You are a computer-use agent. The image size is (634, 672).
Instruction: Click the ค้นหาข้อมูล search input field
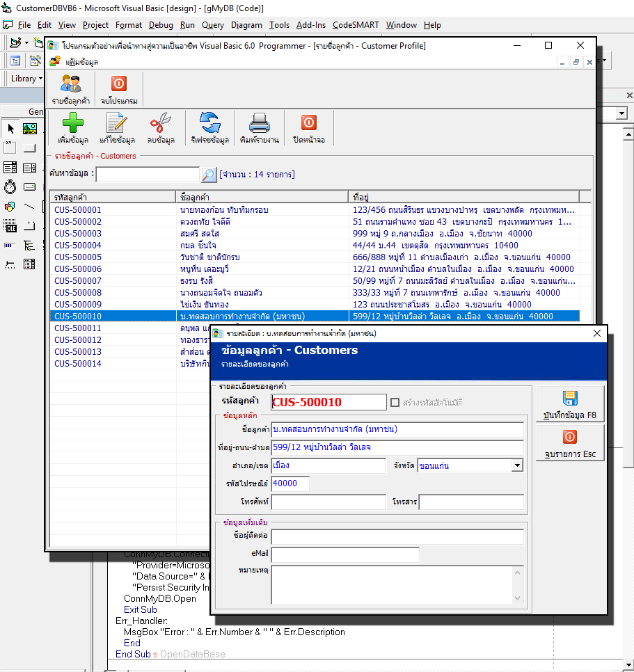148,175
